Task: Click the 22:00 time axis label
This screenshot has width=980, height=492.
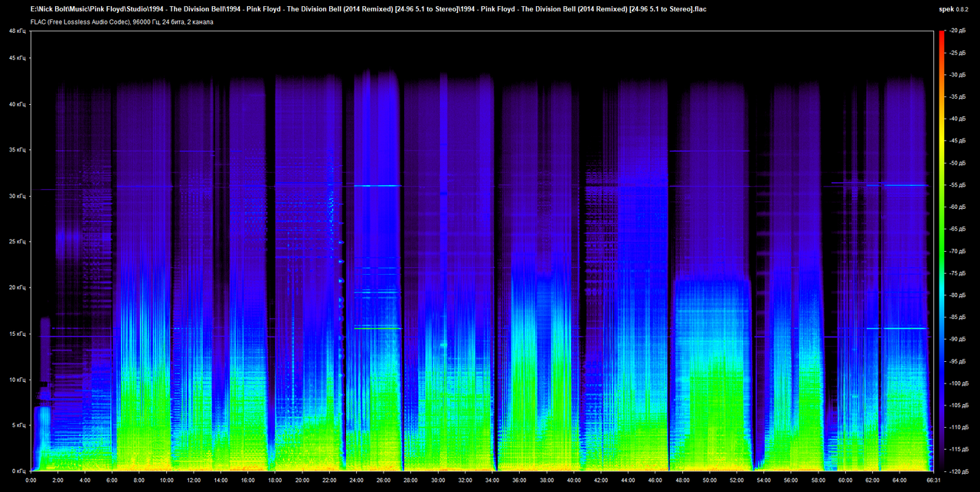Action: click(329, 481)
